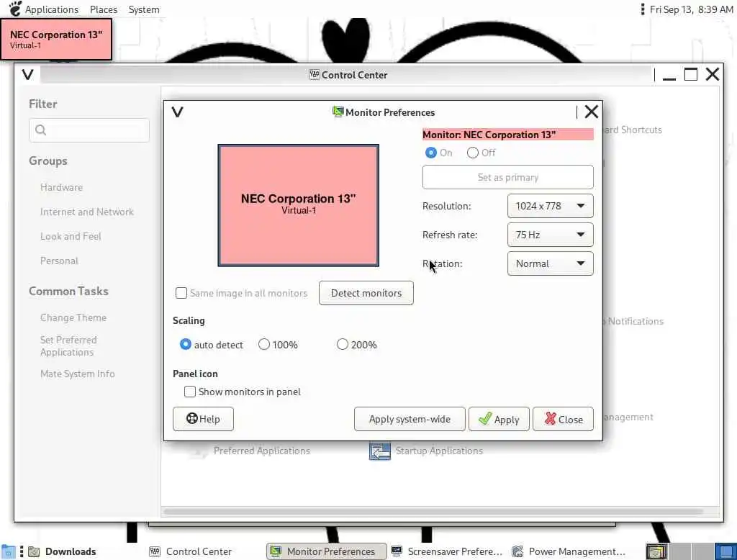Screen dimensions: 737x560
Task: Switch to Power Management taskbar item
Action: click(x=569, y=551)
